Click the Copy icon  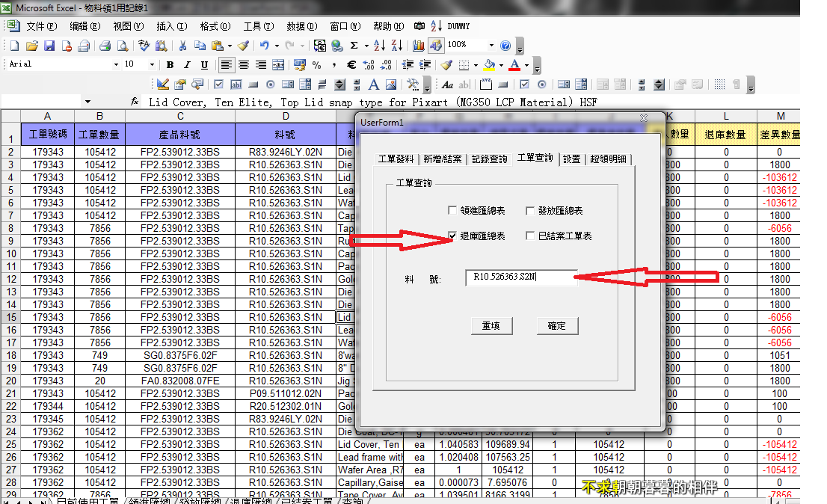click(x=200, y=46)
